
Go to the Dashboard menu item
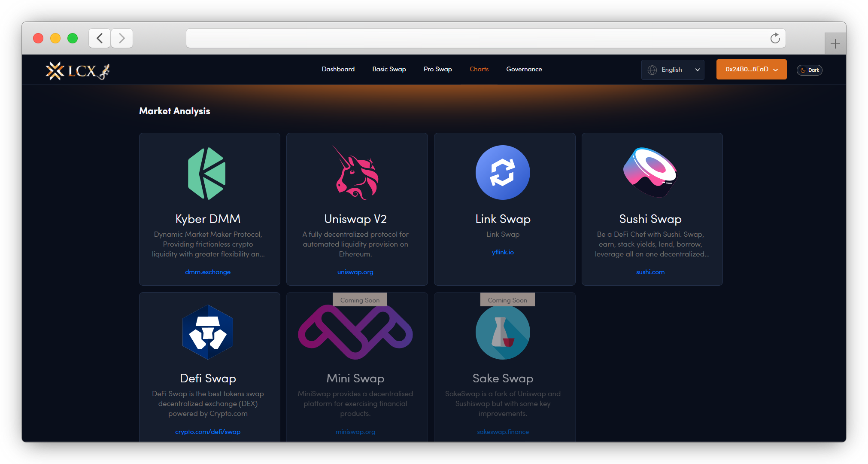point(338,69)
